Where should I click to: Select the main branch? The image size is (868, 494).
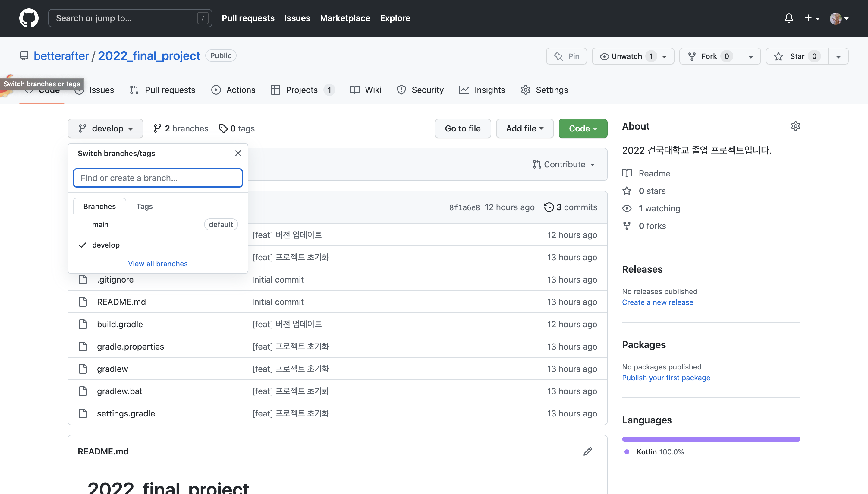pyautogui.click(x=158, y=224)
